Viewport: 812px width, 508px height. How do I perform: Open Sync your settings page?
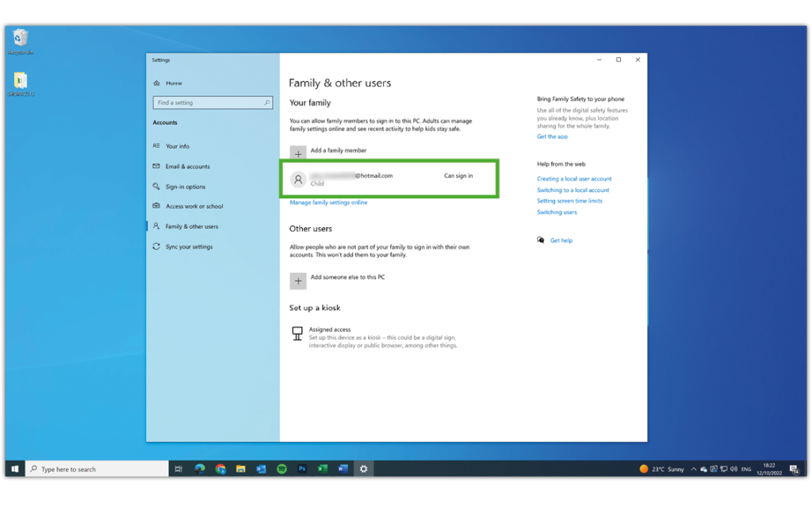[x=189, y=247]
